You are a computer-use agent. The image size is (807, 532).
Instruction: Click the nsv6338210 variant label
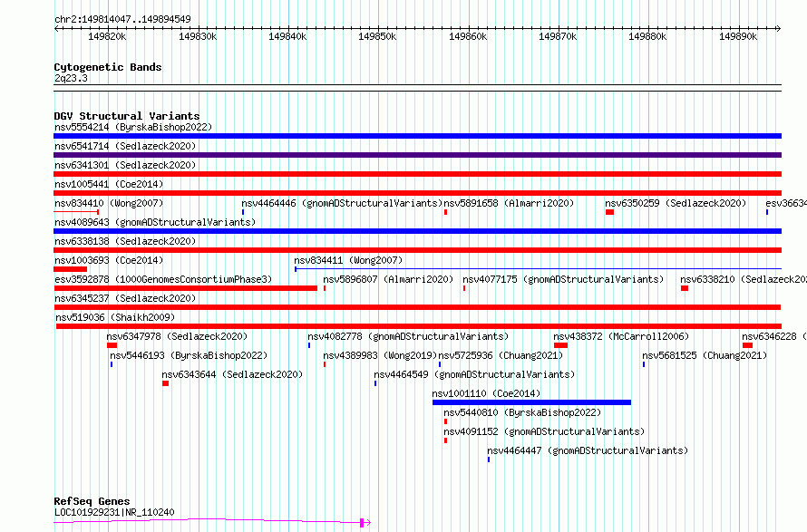click(744, 279)
